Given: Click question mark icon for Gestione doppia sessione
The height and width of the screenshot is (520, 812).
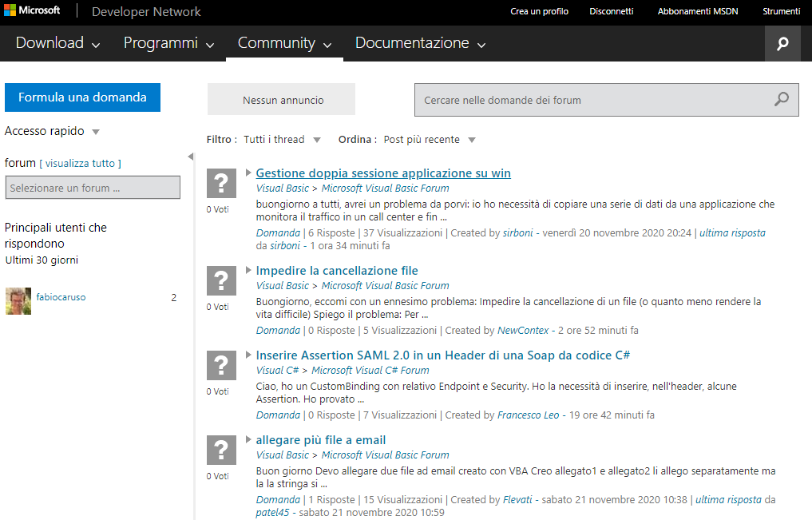Looking at the screenshot, I should click(x=221, y=184).
